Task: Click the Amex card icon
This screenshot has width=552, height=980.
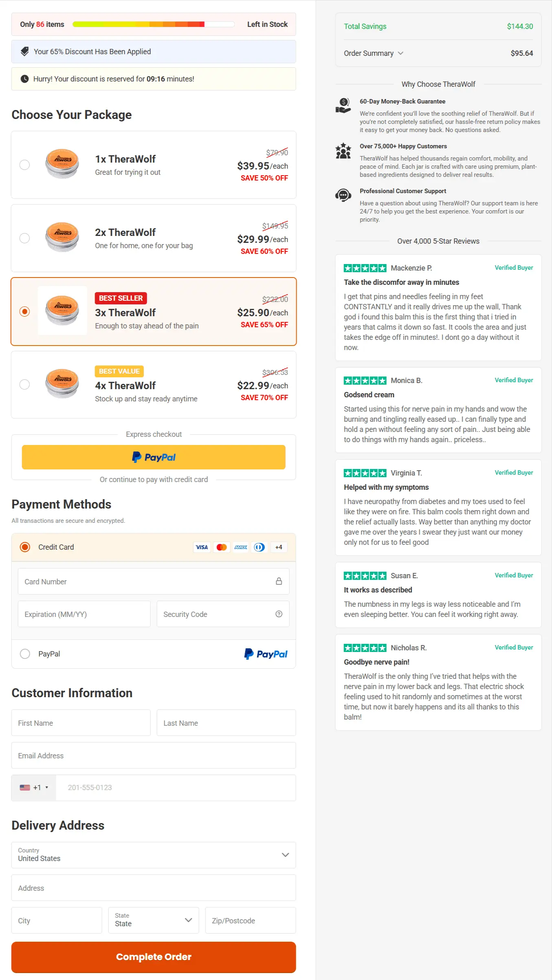Action: (x=241, y=547)
